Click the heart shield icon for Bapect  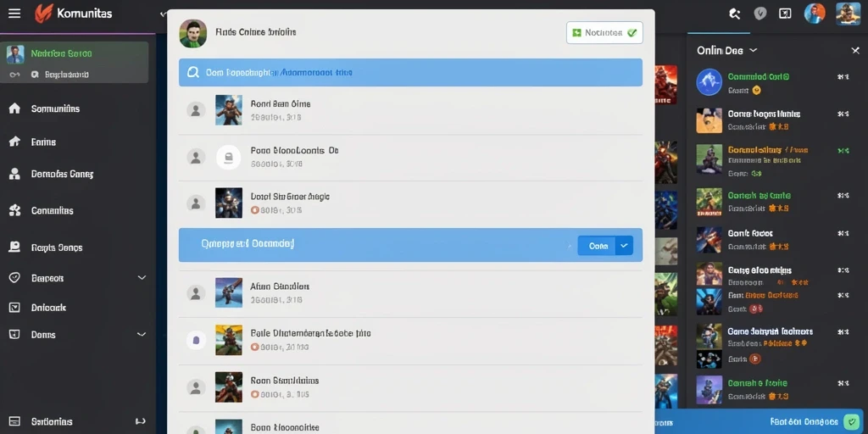point(15,278)
